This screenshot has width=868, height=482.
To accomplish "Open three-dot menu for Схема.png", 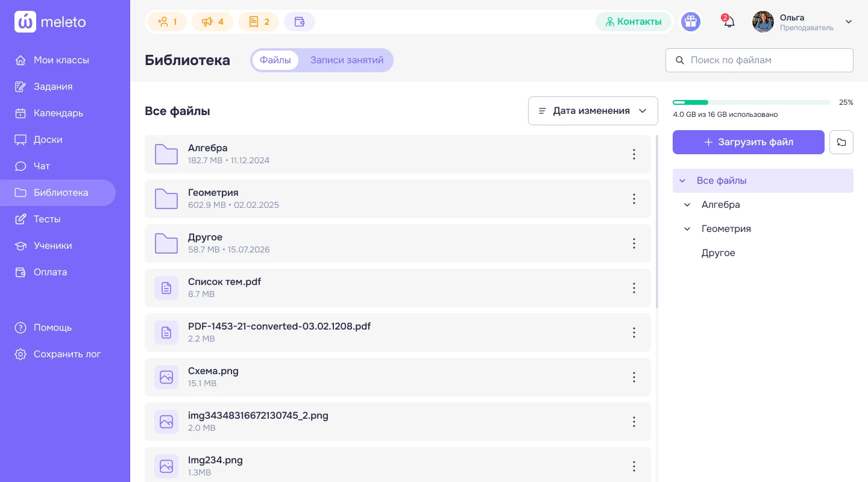I will 634,377.
